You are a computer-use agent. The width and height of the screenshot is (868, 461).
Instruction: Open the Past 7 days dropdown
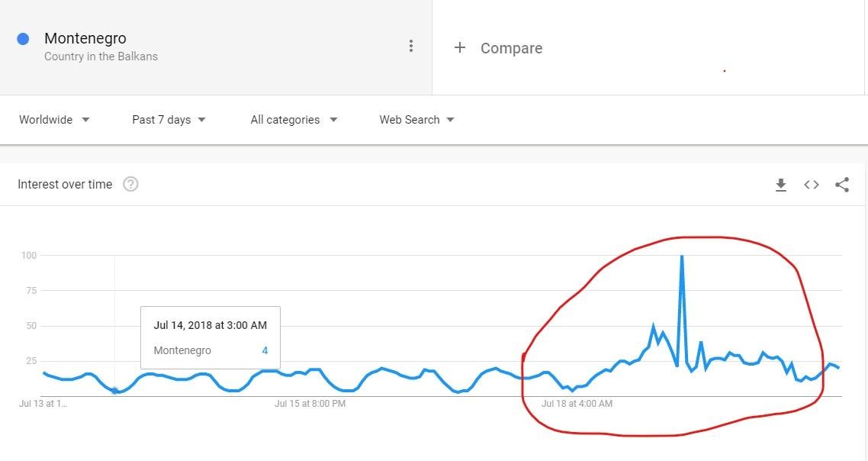click(x=169, y=120)
